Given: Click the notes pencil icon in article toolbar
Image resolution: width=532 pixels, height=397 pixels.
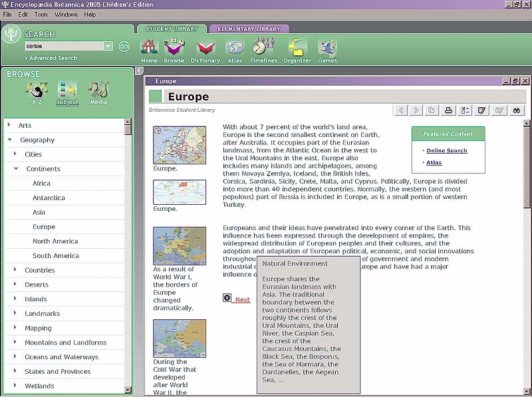Looking at the screenshot, I should [481, 110].
